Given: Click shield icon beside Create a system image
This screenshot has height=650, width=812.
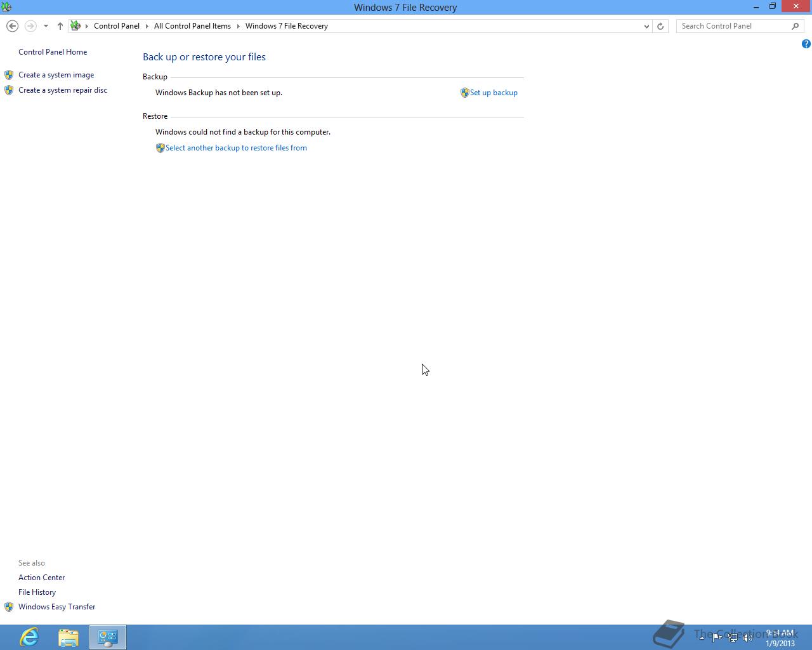Looking at the screenshot, I should (x=9, y=75).
